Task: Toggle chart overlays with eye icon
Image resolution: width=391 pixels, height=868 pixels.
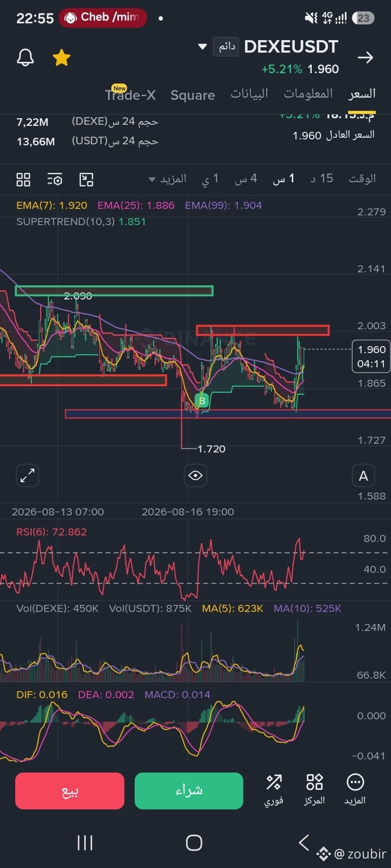Action: (195, 475)
